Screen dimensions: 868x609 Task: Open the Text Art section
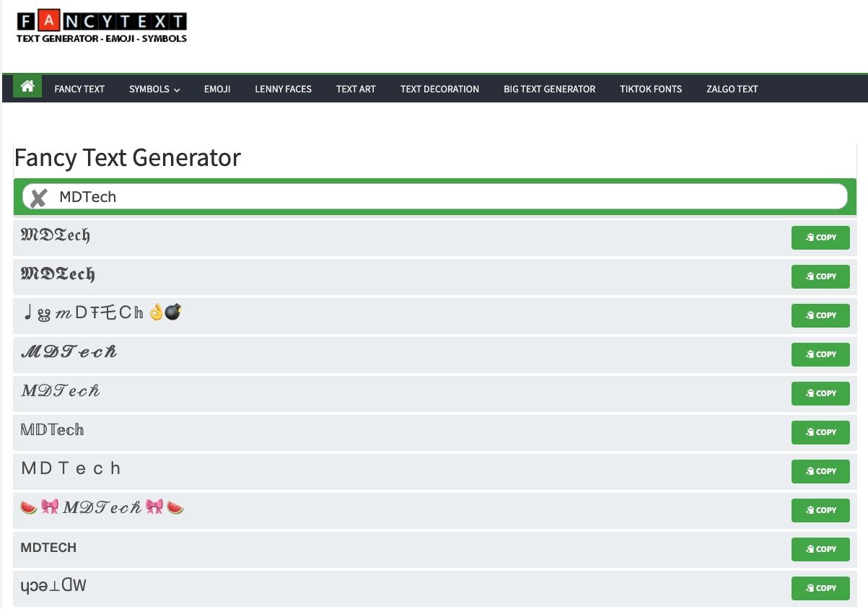coord(356,89)
